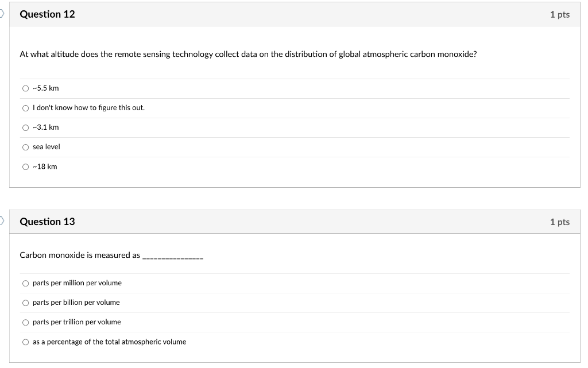
Task: Click the altitude remote sensing question text
Action: 248,55
